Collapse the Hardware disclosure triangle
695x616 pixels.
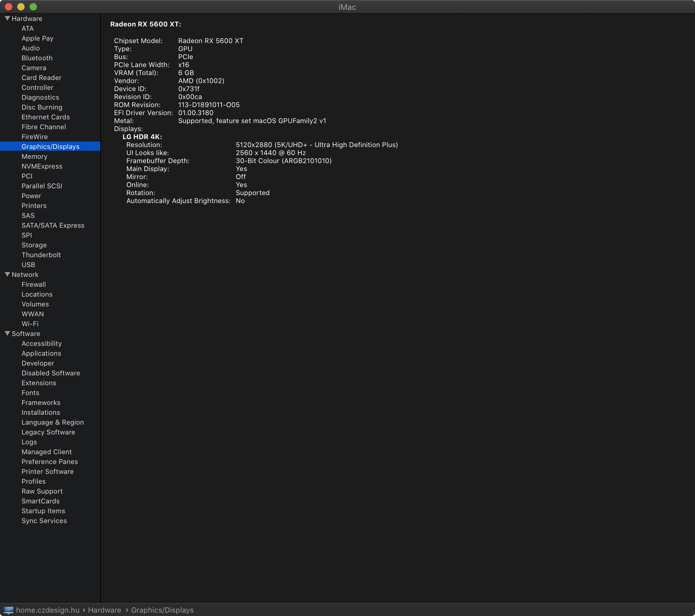tap(7, 18)
